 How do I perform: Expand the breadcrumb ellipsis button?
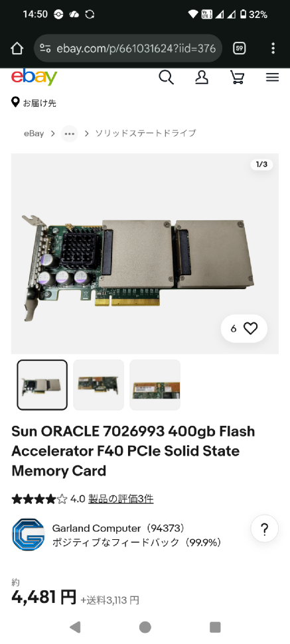[70, 133]
